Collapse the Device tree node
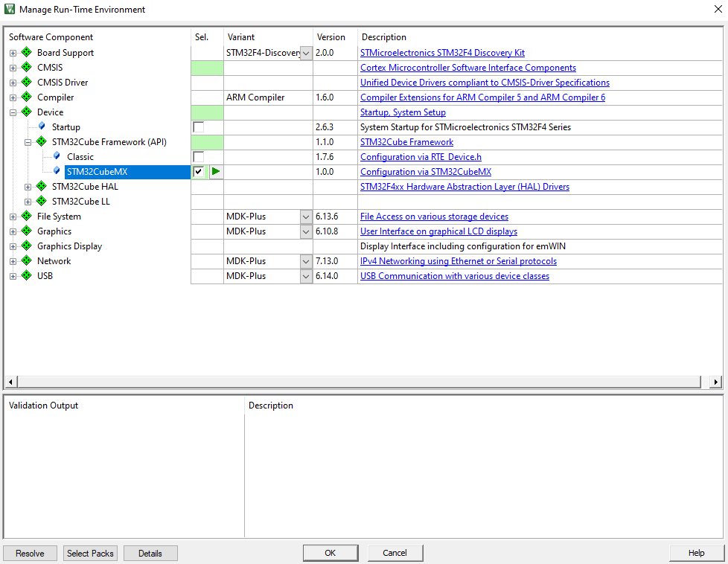Viewport: 728px width, 564px height. (x=13, y=112)
